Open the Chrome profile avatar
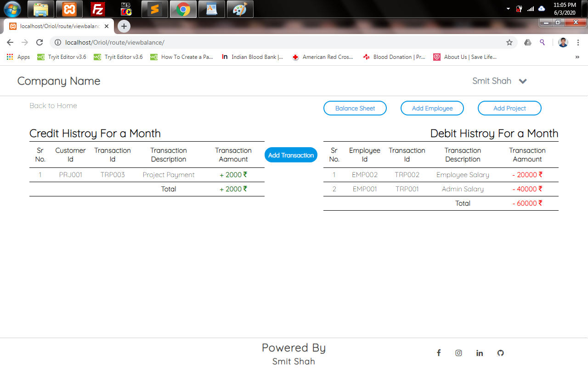This screenshot has height=368, width=588. [563, 42]
